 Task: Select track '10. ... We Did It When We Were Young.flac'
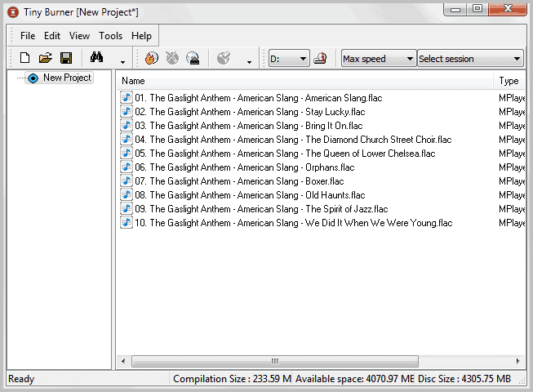tap(293, 223)
